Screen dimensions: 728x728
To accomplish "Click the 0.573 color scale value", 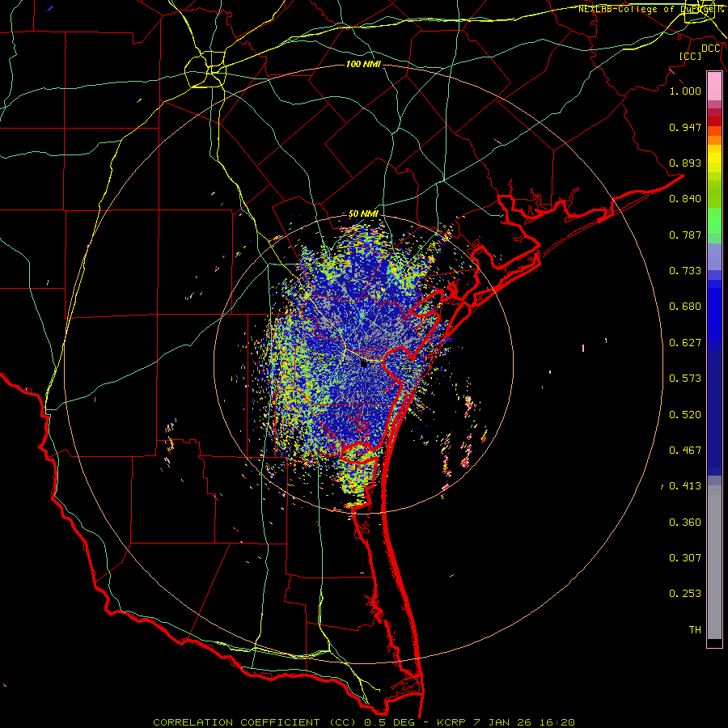I will [x=685, y=379].
